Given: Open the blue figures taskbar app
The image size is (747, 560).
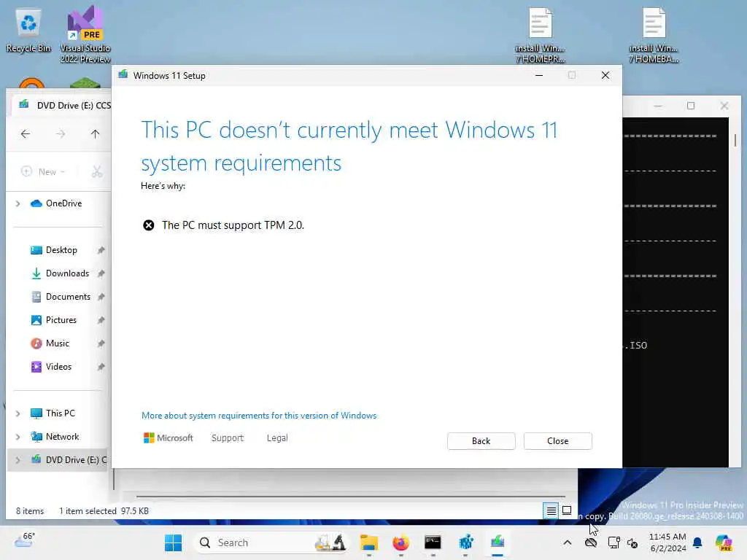Looking at the screenshot, I should 465,542.
